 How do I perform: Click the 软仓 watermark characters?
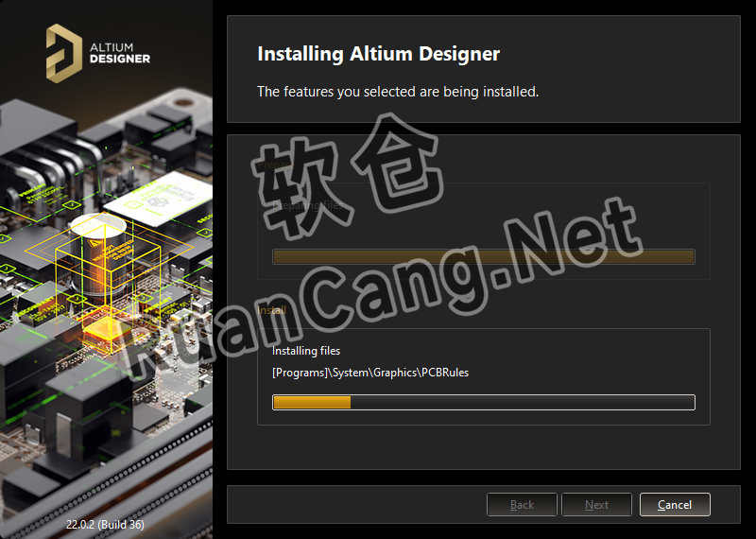[x=347, y=176]
